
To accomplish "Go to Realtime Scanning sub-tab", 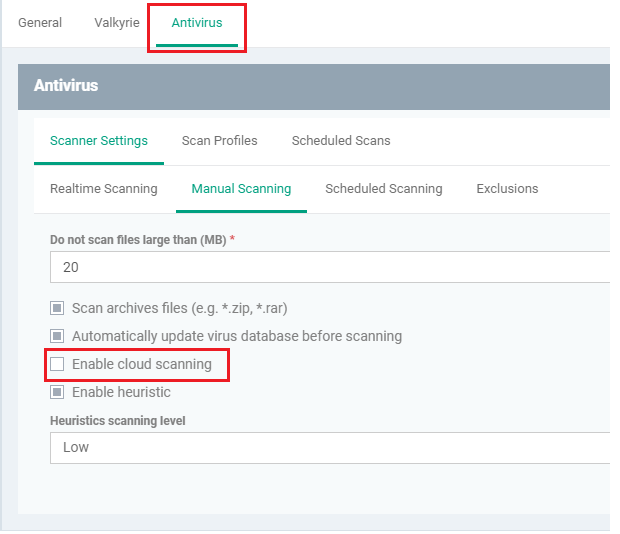I will click(x=104, y=189).
